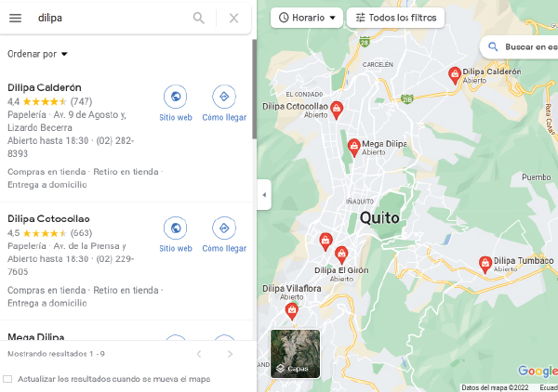Click the results list scrollbar
The height and width of the screenshot is (392, 558).
point(254,89)
